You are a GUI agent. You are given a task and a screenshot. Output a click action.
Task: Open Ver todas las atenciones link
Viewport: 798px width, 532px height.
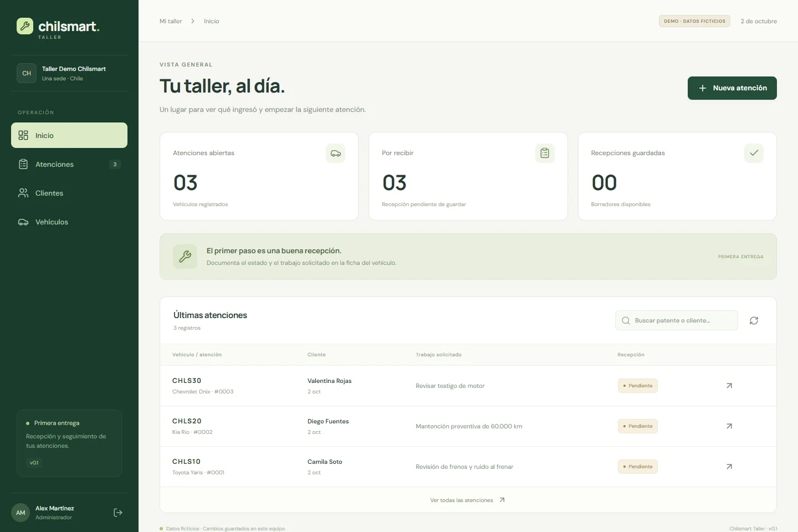pyautogui.click(x=468, y=500)
